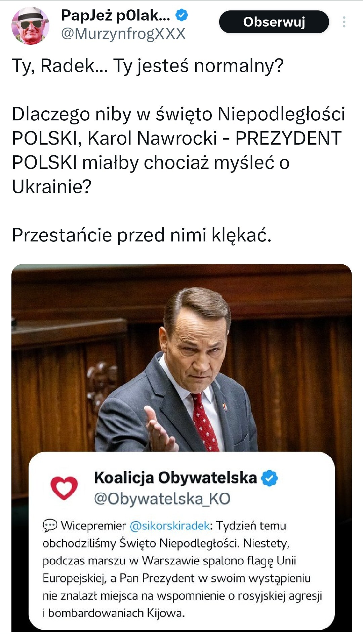Screen dimensions: 363x644
Task: Click the paragraph starting "Dlaczego niby w święto"
Action: pos(178,150)
